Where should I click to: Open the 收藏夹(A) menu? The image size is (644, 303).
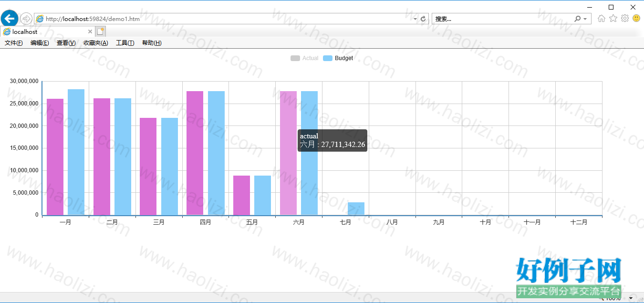[95, 43]
